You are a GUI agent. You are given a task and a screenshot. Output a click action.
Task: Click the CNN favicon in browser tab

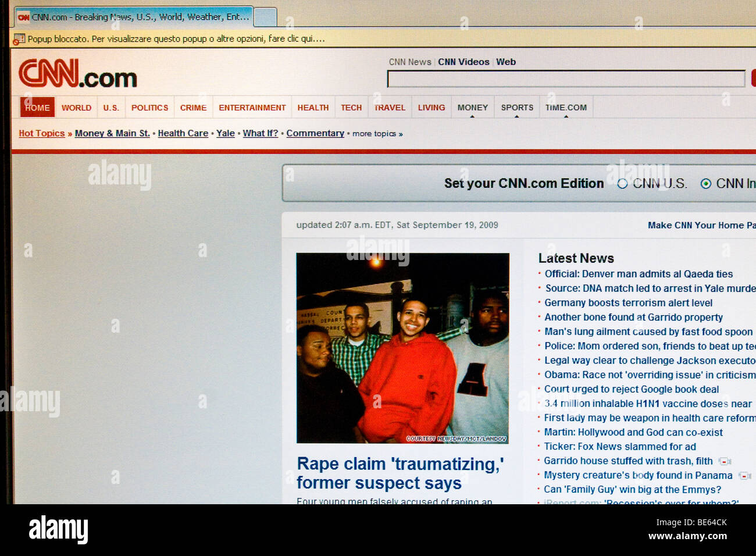click(23, 17)
